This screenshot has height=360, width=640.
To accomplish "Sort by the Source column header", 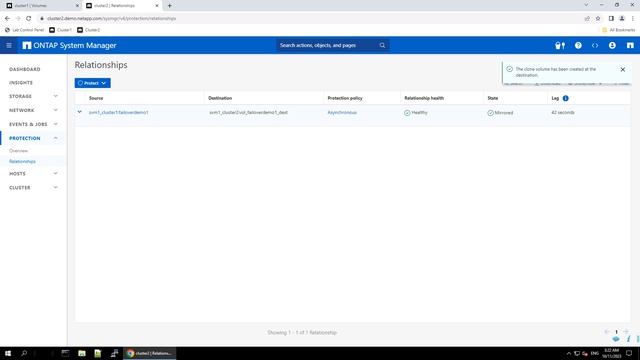I will 96,98.
